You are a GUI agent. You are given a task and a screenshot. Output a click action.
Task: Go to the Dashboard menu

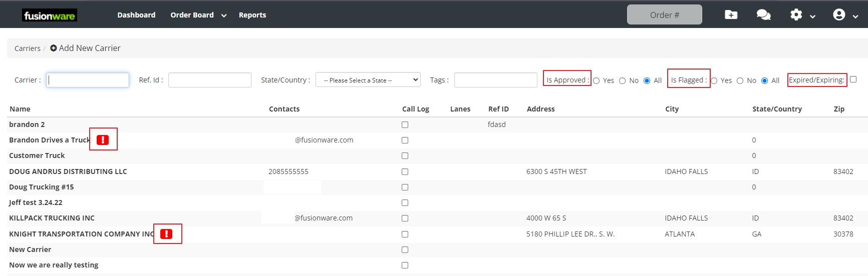point(136,15)
